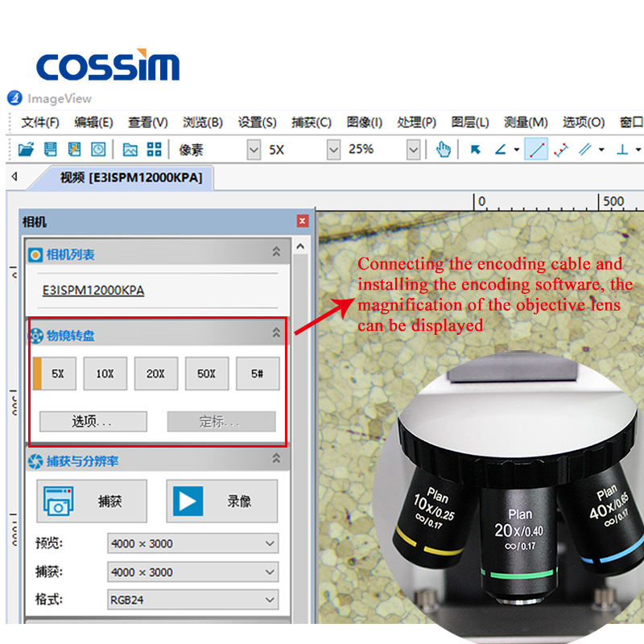
Task: Select the 5X objective button
Action: (55, 374)
